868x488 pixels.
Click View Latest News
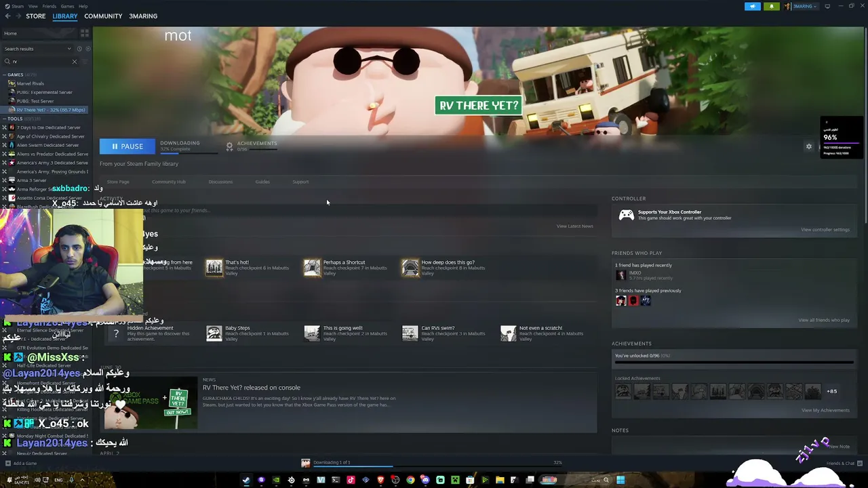coord(575,226)
